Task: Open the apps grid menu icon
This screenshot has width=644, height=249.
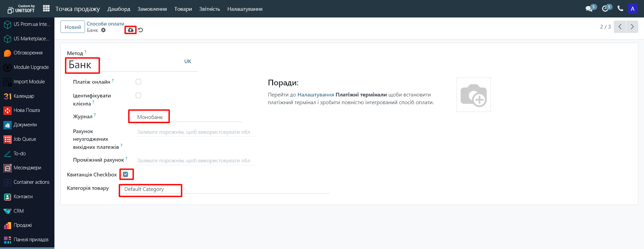Action: pyautogui.click(x=46, y=8)
